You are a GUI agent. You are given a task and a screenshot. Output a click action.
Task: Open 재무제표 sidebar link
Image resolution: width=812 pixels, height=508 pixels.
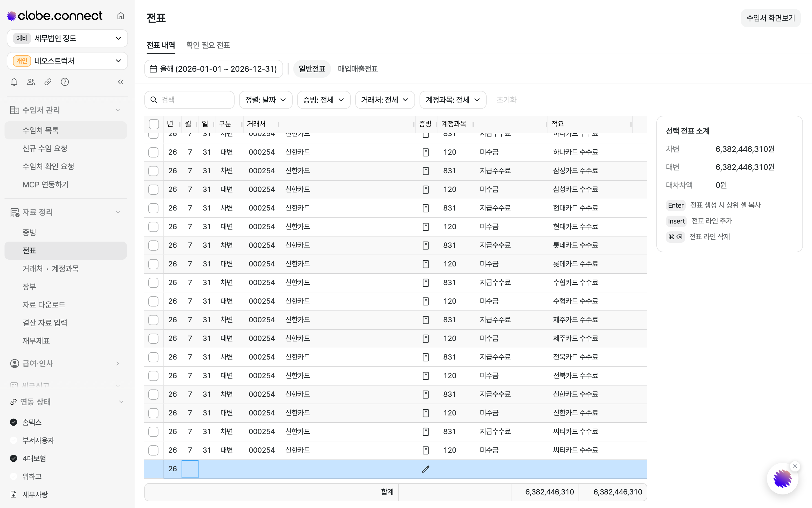65,341
